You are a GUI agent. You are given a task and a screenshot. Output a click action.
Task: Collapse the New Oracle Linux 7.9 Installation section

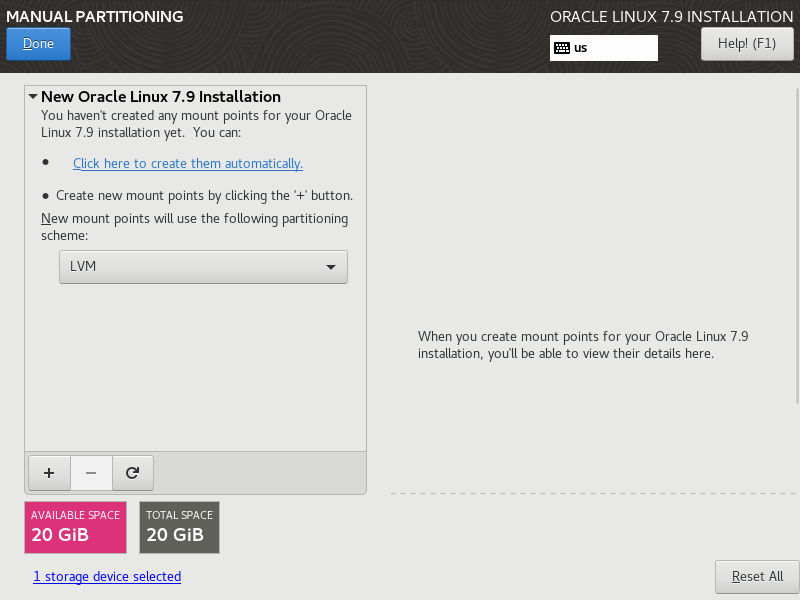[33, 96]
